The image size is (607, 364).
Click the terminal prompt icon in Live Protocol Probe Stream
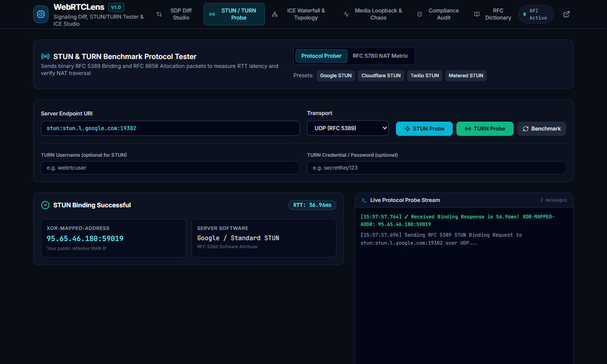[x=364, y=200]
